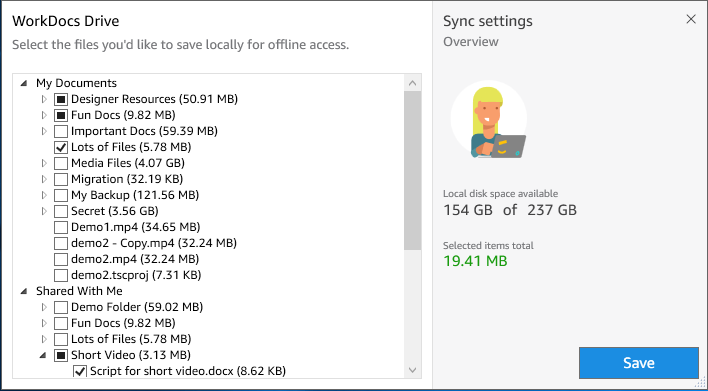The image size is (708, 391).
Task: Select the demo2.tscproj file entry
Action: coord(136,275)
